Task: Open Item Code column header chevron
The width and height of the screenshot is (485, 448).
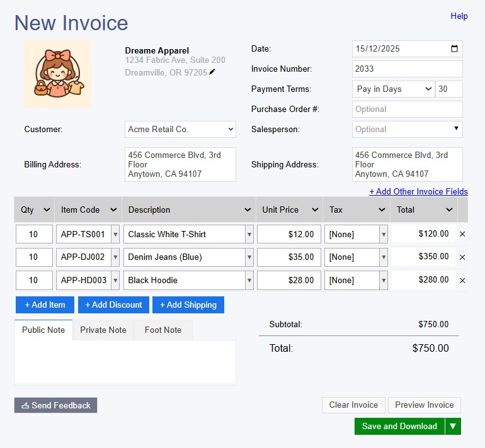Action: 113,210
